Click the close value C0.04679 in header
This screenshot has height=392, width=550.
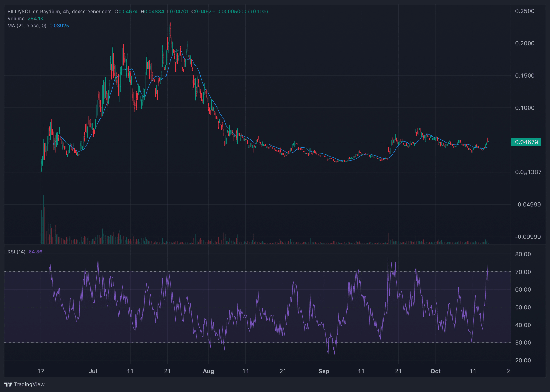point(203,12)
